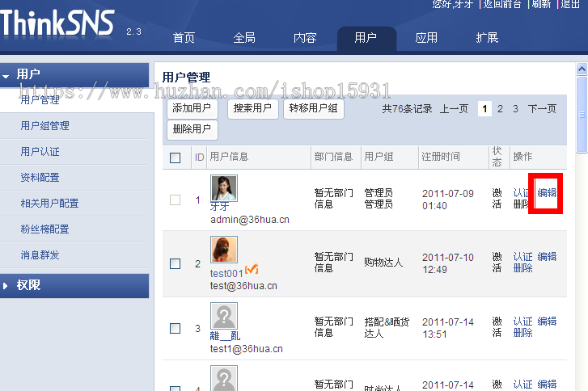Image resolution: width=588 pixels, height=391 pixels.
Task: Open username link test001
Action: (226, 274)
